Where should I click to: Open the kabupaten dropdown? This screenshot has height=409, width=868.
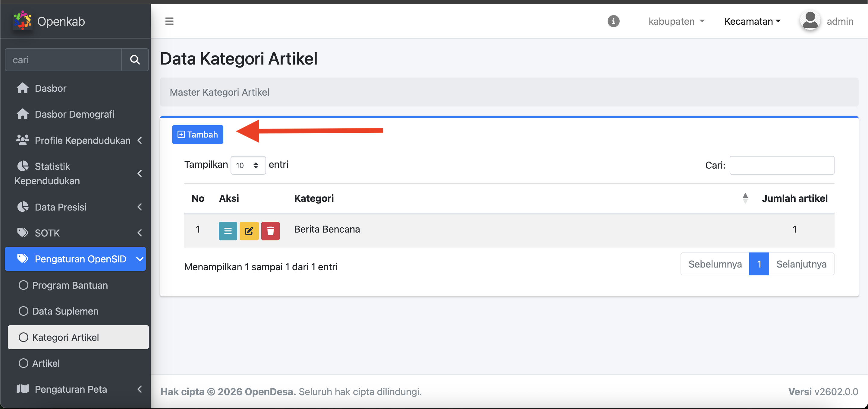click(676, 21)
